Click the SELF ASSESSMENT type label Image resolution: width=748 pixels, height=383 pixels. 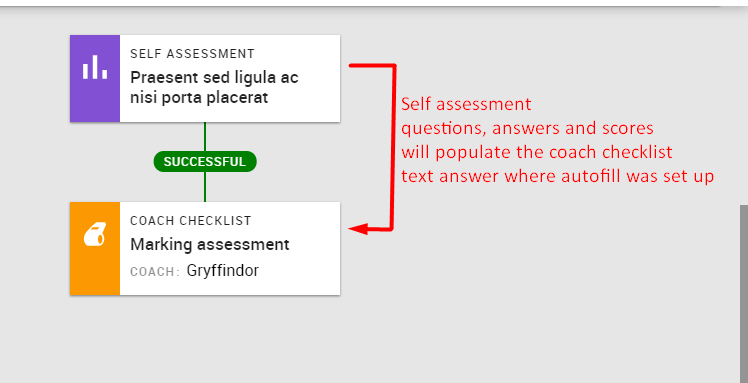point(192,54)
